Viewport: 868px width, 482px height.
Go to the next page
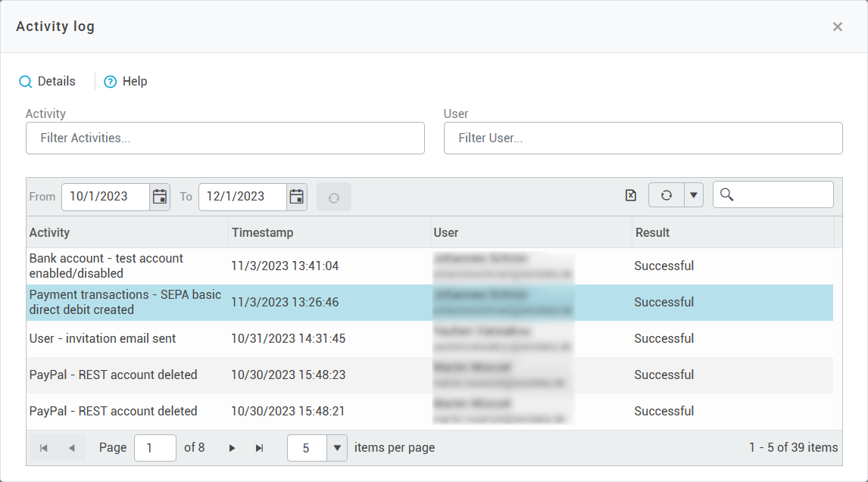click(233, 448)
